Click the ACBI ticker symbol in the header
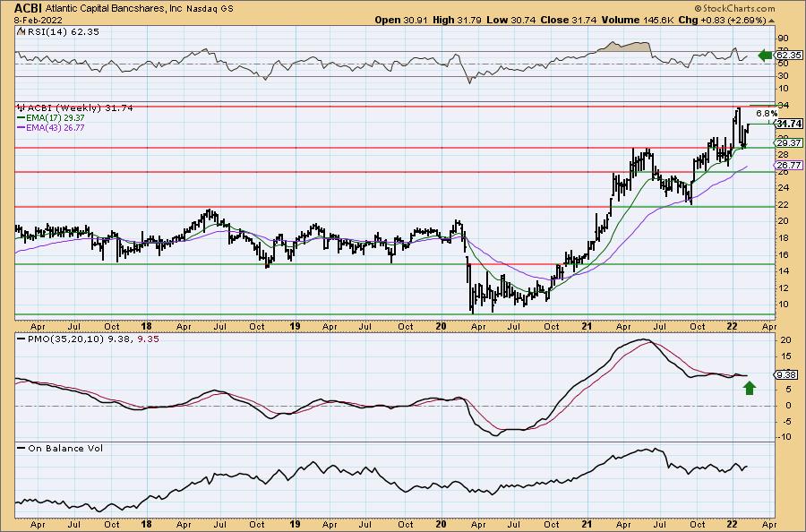The image size is (806, 532). click(28, 8)
